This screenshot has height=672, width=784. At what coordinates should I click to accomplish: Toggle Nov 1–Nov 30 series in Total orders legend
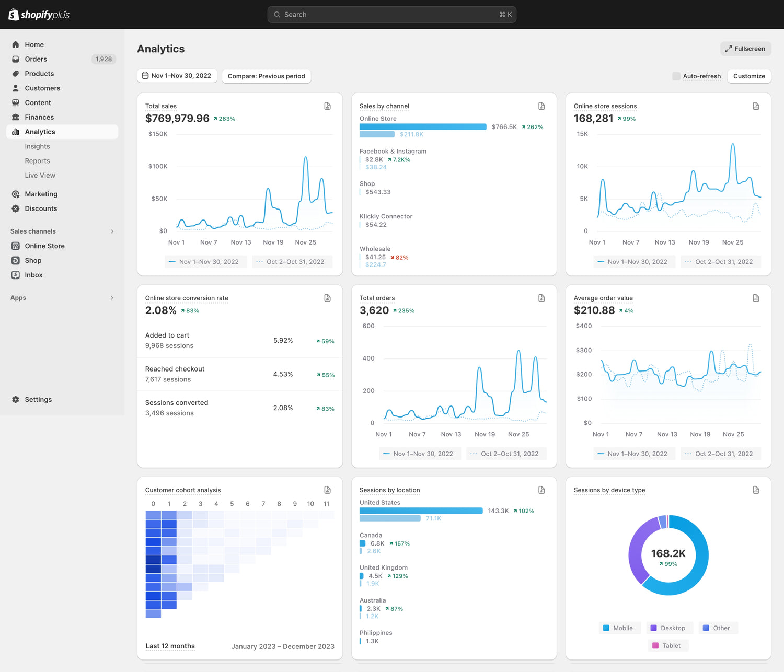coord(418,454)
